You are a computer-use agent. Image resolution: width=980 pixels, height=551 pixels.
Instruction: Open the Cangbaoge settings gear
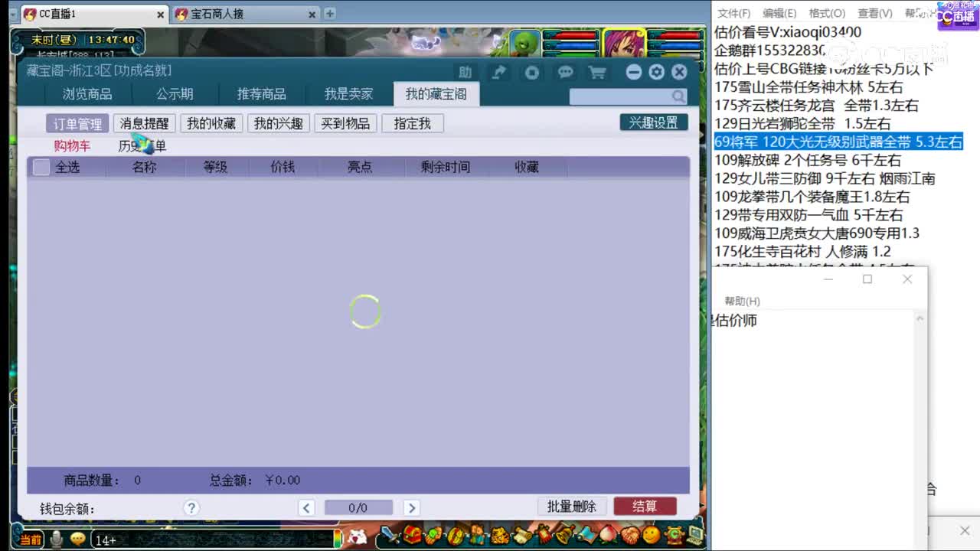point(656,71)
